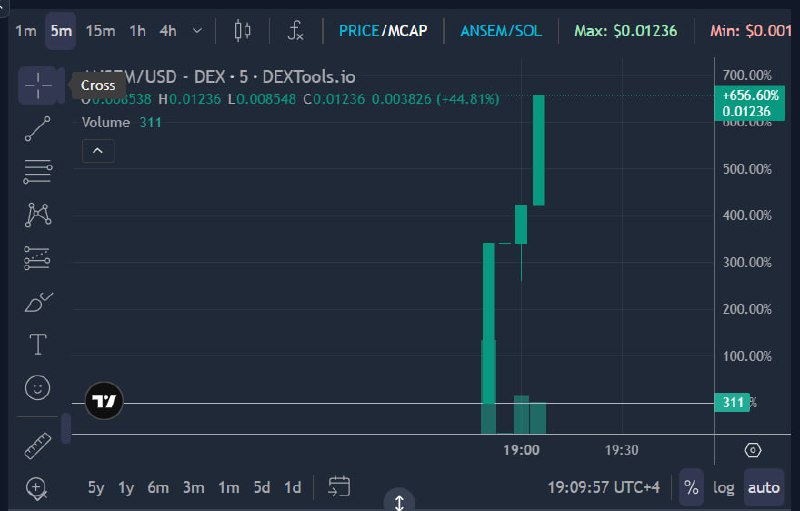Select the Text annotation tool
Screen dimensions: 800x511
[38, 344]
